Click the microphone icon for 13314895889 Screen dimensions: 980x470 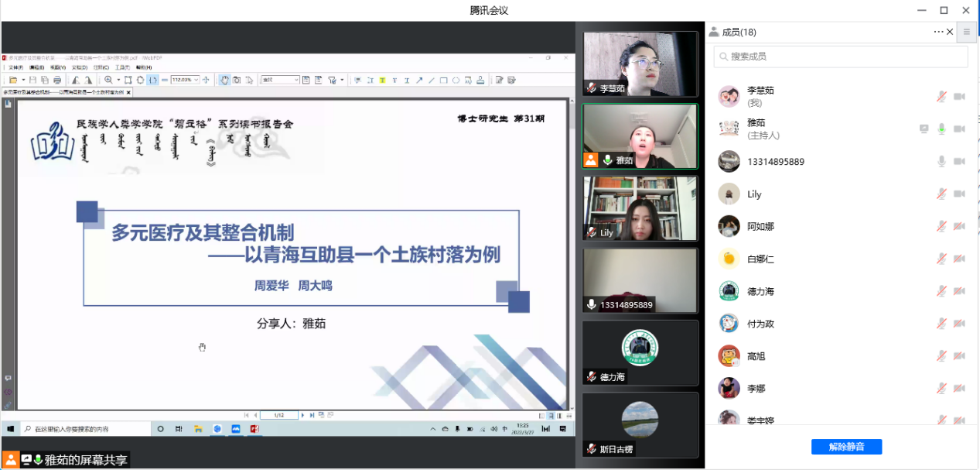click(941, 162)
